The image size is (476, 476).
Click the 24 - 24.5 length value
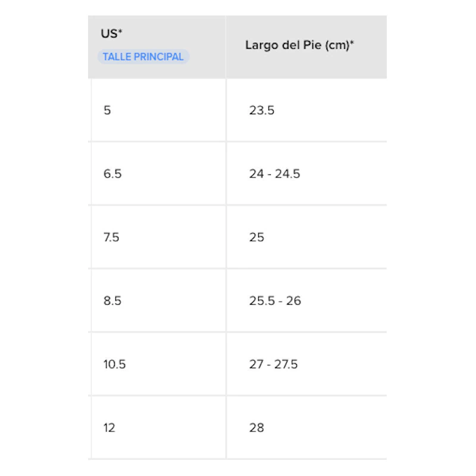(x=274, y=174)
